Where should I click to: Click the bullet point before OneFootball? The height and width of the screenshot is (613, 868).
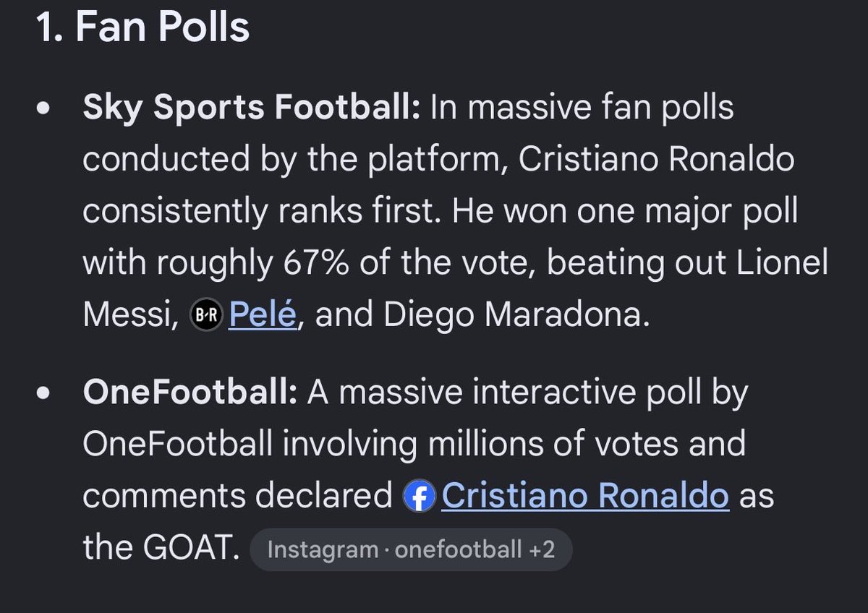pos(45,394)
